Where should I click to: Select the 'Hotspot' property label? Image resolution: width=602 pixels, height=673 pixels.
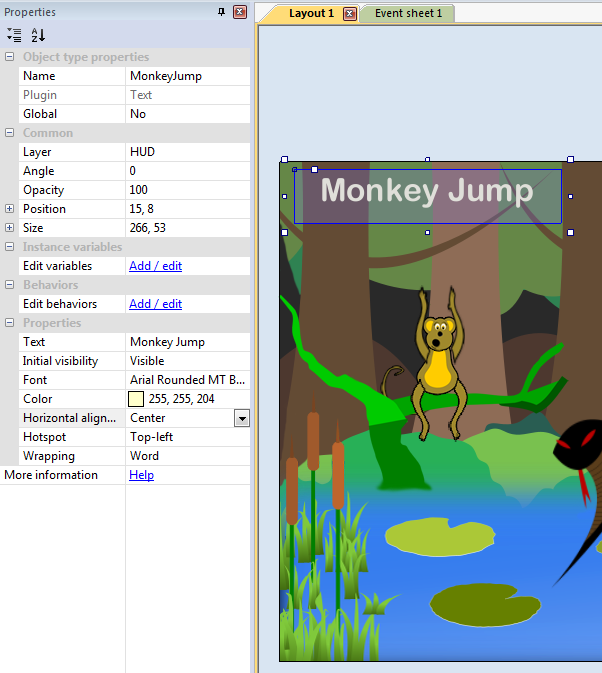pyautogui.click(x=45, y=437)
